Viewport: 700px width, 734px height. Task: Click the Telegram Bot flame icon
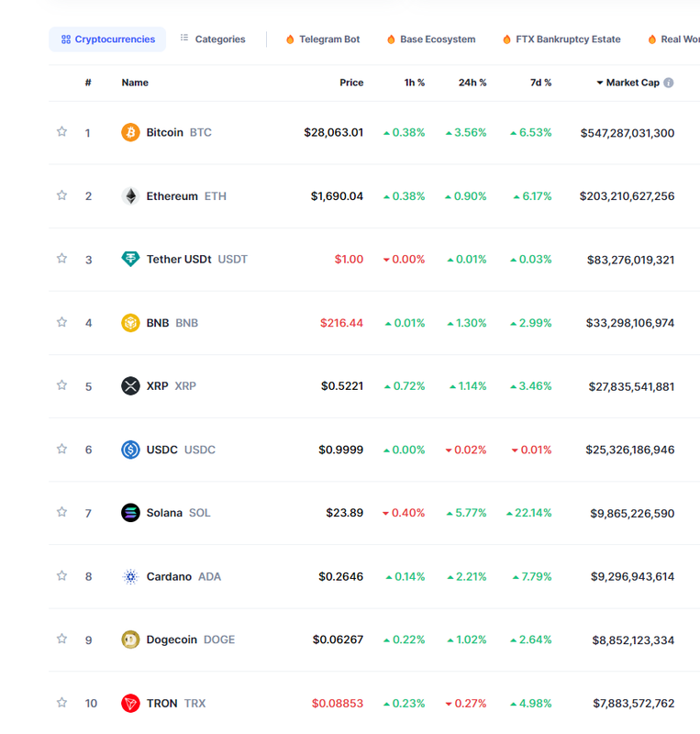click(290, 39)
